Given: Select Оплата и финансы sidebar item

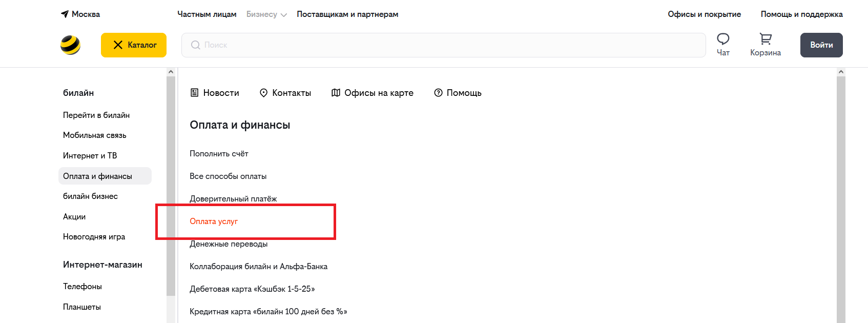Looking at the screenshot, I should point(105,176).
